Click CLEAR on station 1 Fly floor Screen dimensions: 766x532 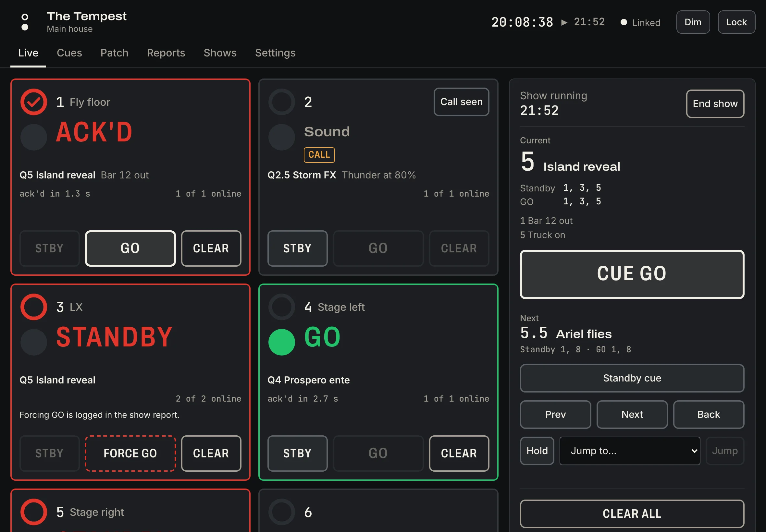[x=211, y=248]
